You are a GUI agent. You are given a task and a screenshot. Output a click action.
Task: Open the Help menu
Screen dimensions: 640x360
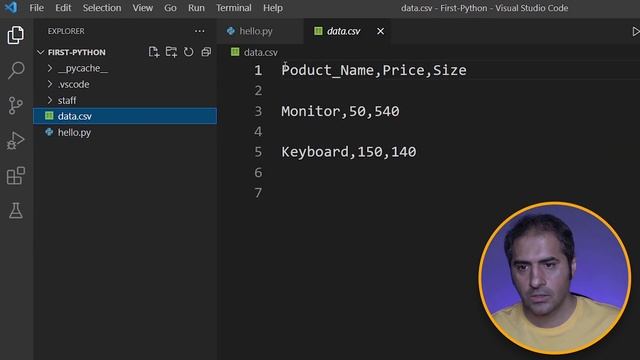[x=273, y=8]
